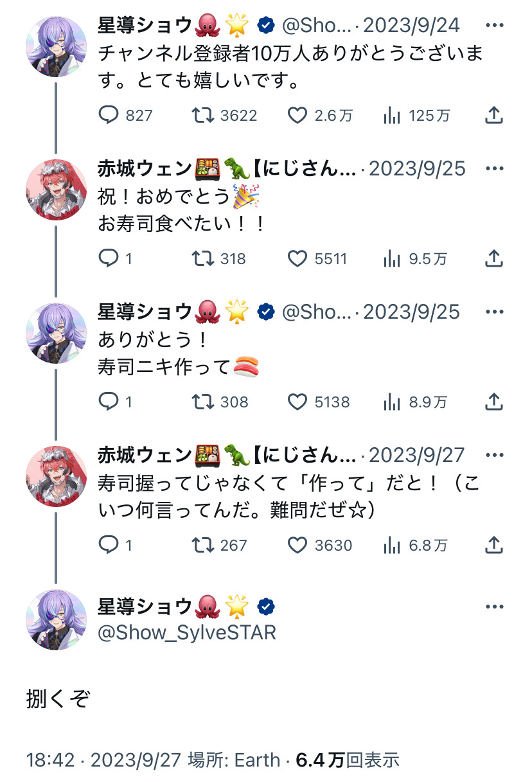Open the 場所: Earth location label
532x782 pixels.
234,760
